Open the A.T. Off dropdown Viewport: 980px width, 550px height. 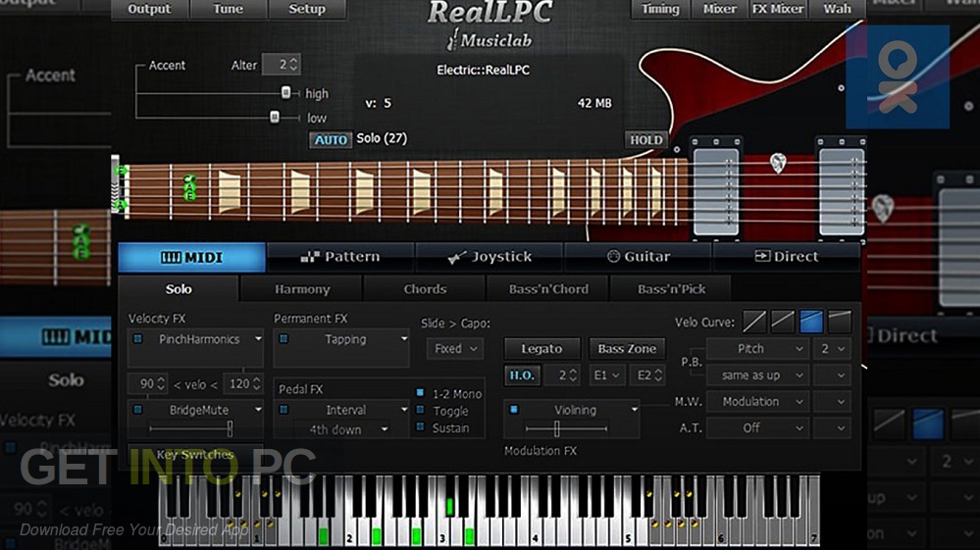click(758, 427)
